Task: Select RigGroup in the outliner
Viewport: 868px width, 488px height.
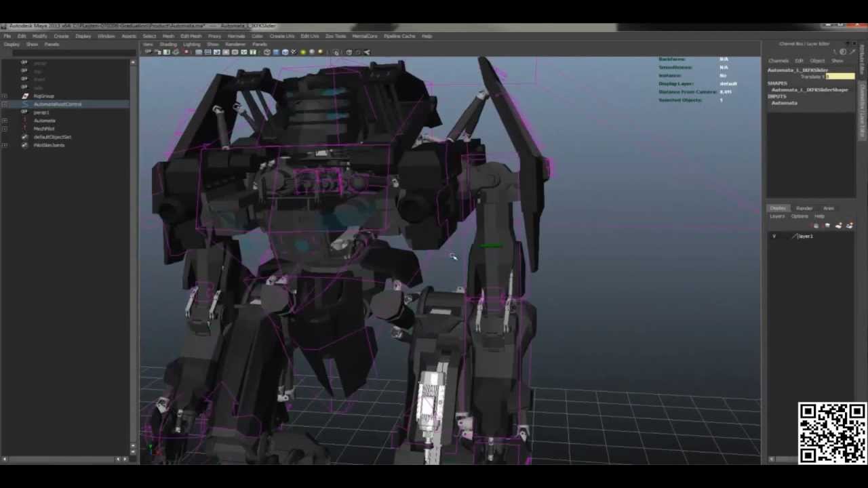Action: 43,96
